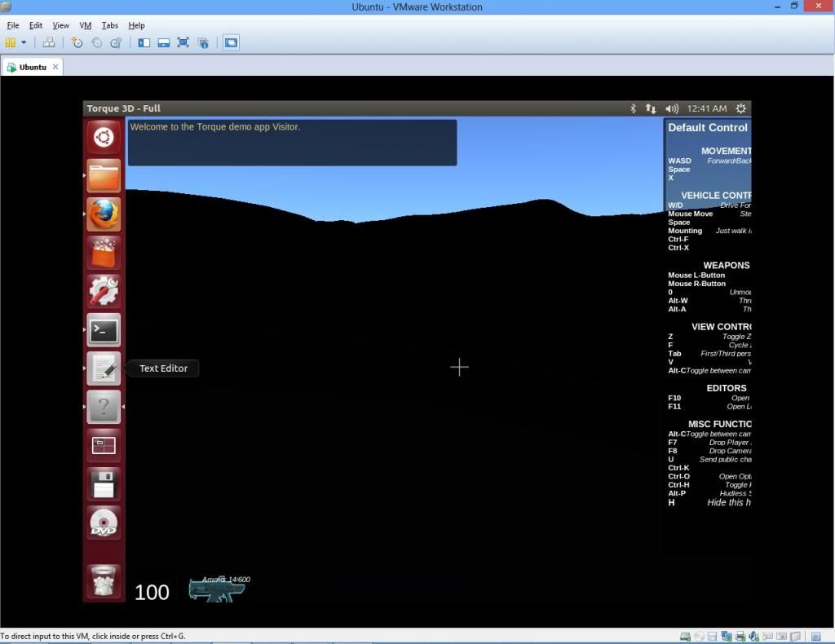The width and height of the screenshot is (835, 644).
Task: Toggle the VMware library sidebar
Action: click(144, 42)
